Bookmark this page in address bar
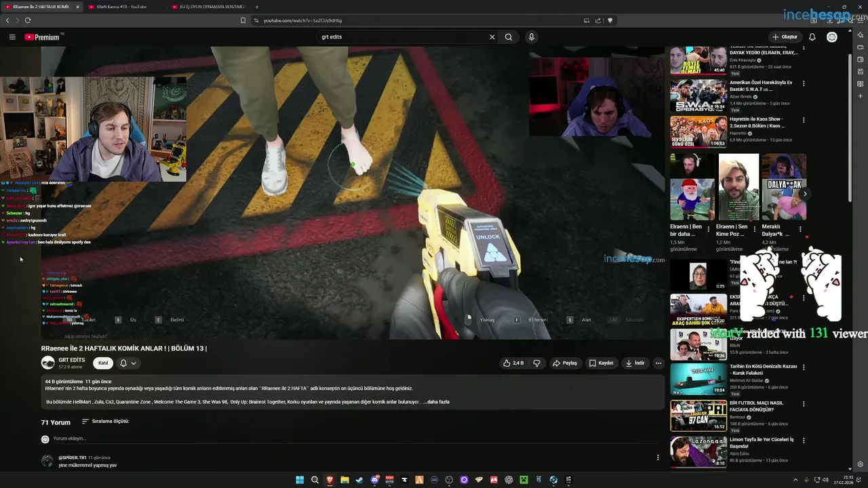The height and width of the screenshot is (488, 868). pyautogui.click(x=243, y=20)
